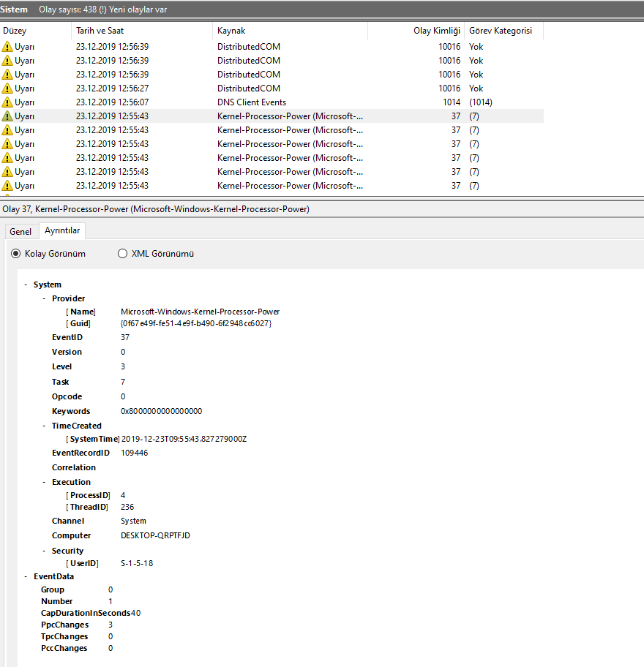Click the Keywords value 0x8000000000000000
Image resolution: width=644 pixels, height=667 pixels.
(x=161, y=411)
